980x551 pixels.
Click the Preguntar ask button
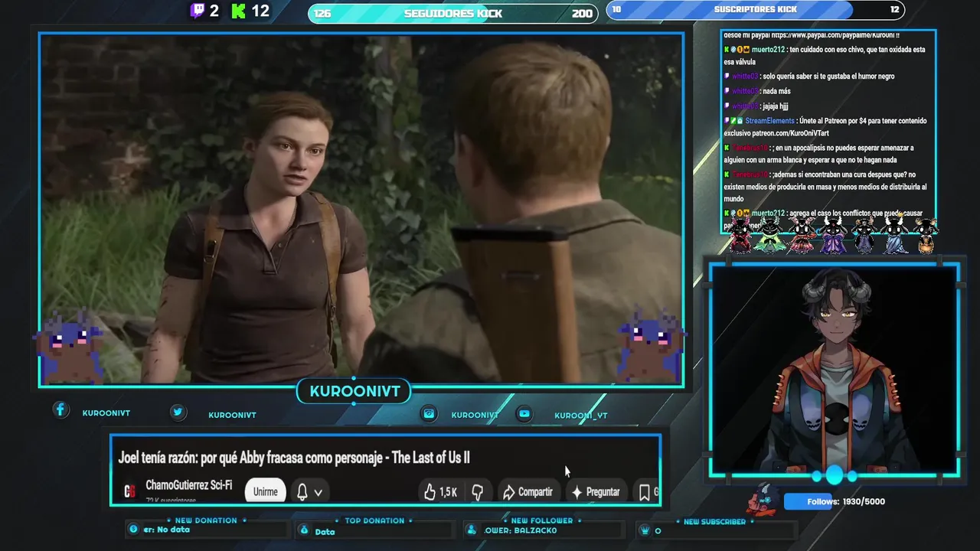pyautogui.click(x=596, y=492)
